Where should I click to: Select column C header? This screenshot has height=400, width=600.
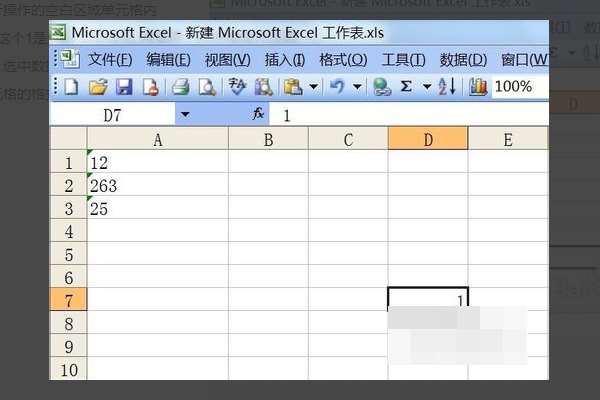(348, 139)
